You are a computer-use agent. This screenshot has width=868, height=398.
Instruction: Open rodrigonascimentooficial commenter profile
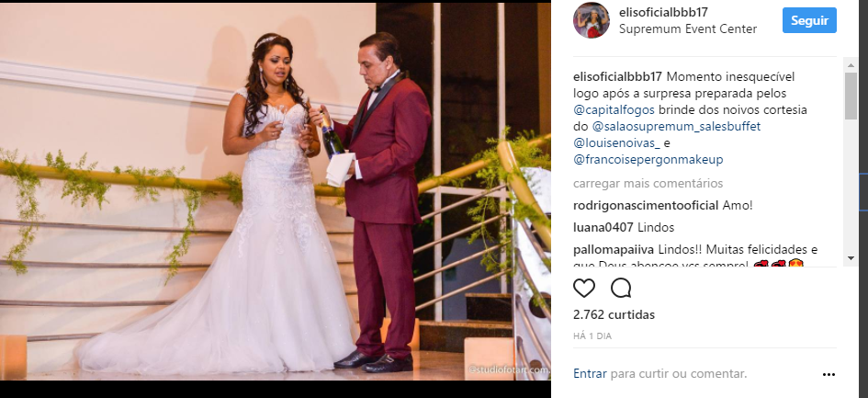click(x=646, y=206)
